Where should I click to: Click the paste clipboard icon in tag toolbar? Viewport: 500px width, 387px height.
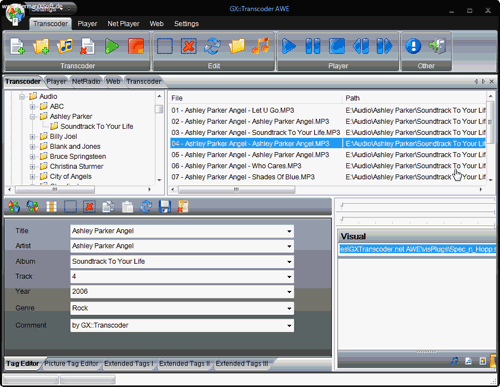pyautogui.click(x=127, y=207)
